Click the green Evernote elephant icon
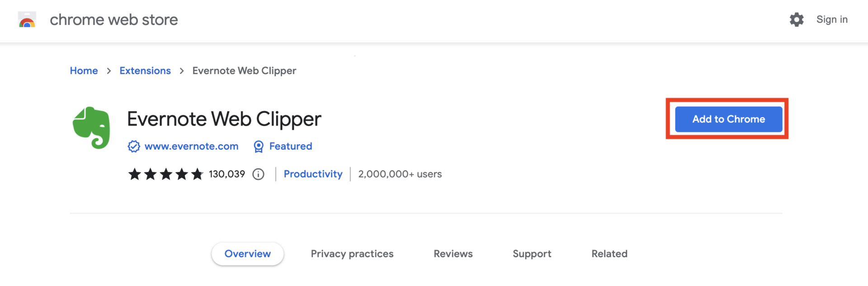The image size is (868, 286). pos(91,127)
